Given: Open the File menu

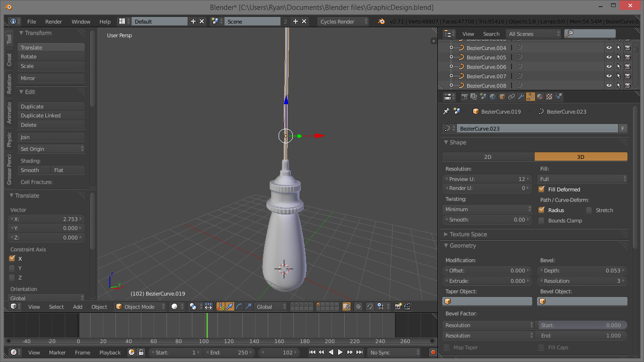Looking at the screenshot, I should click(32, 22).
